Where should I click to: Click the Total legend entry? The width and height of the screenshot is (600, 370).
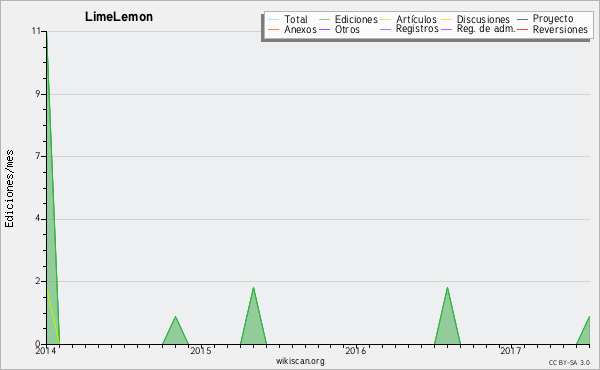288,19
